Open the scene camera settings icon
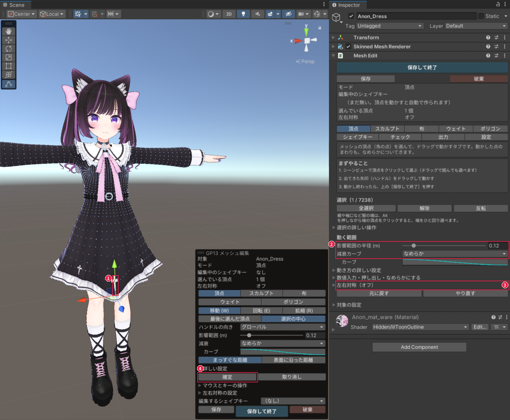The width and height of the screenshot is (510, 420). point(301,14)
